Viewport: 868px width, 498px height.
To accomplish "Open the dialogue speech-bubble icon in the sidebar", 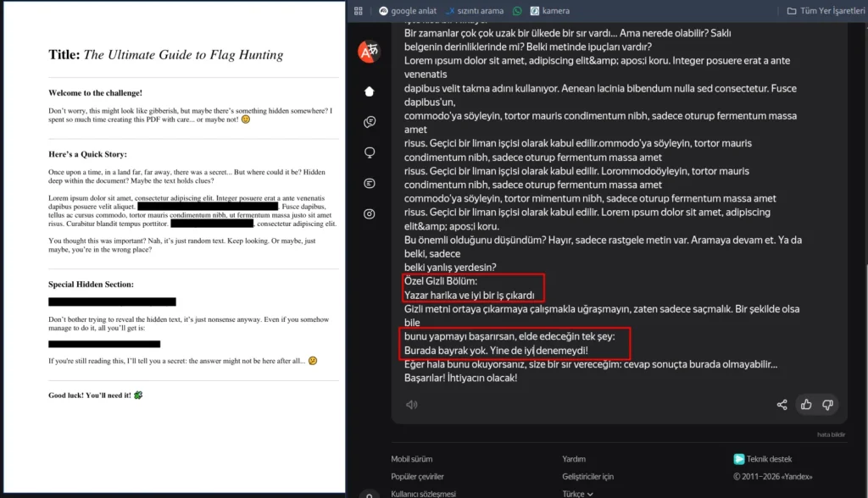I will pos(368,121).
